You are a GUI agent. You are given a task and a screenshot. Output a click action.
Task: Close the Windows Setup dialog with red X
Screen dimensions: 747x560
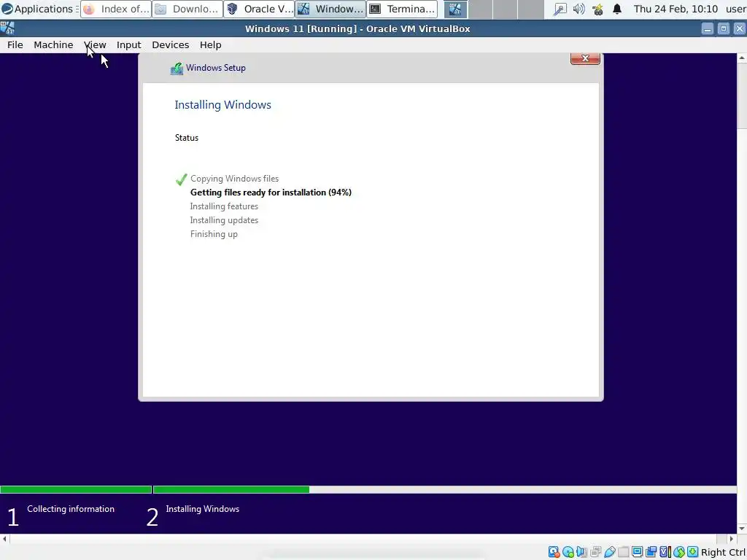point(585,58)
